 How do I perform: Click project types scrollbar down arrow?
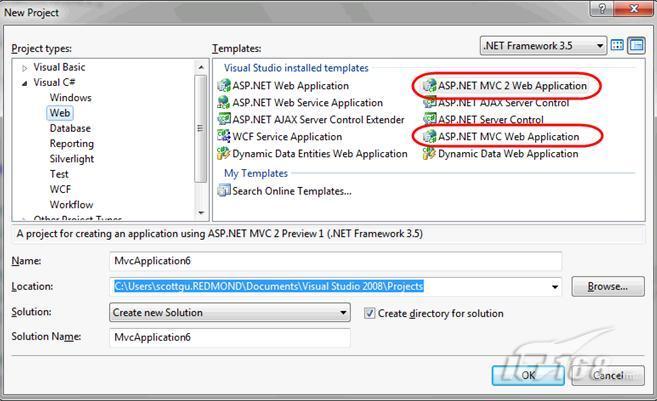tap(201, 213)
